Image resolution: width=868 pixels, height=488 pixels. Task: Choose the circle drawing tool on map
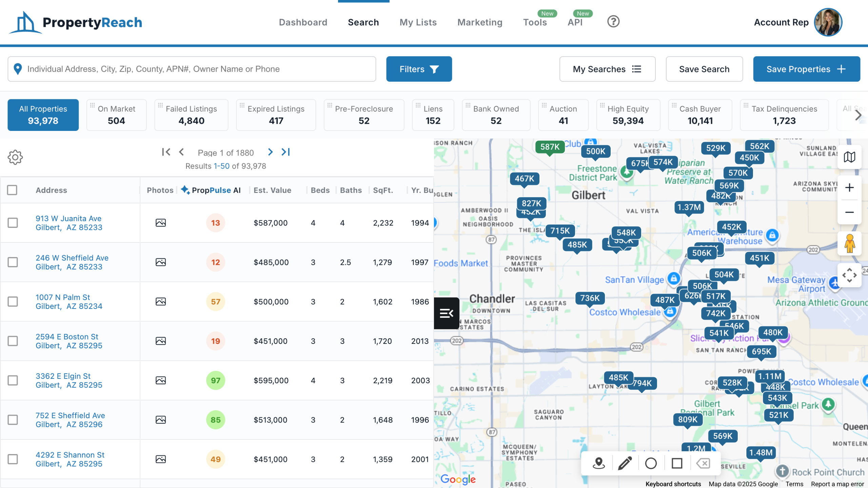pos(651,463)
